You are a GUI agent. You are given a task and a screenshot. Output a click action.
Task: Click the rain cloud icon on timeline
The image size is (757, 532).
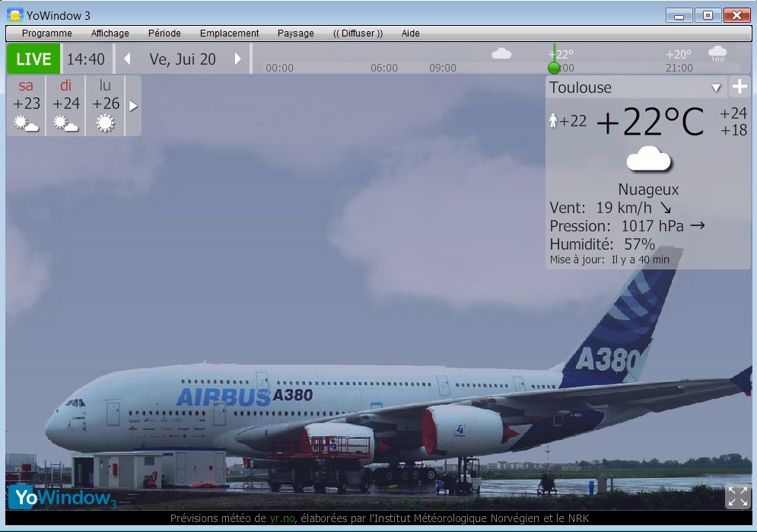pyautogui.click(x=717, y=54)
